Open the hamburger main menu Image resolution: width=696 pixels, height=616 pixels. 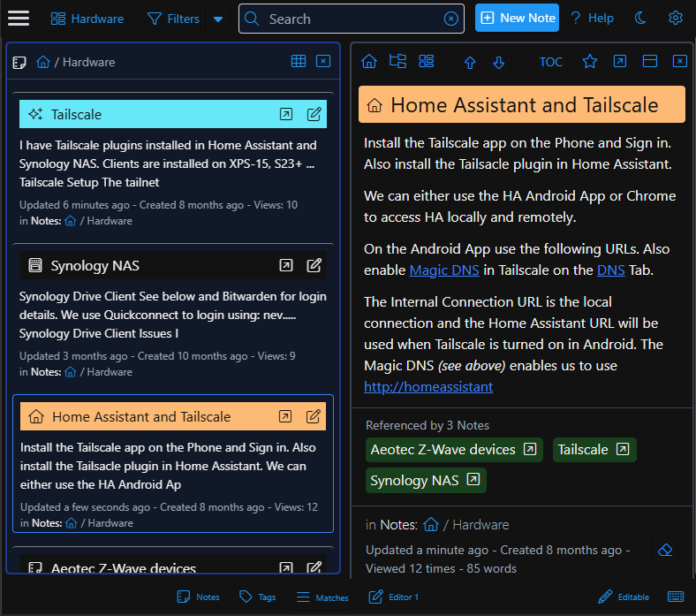tap(19, 19)
